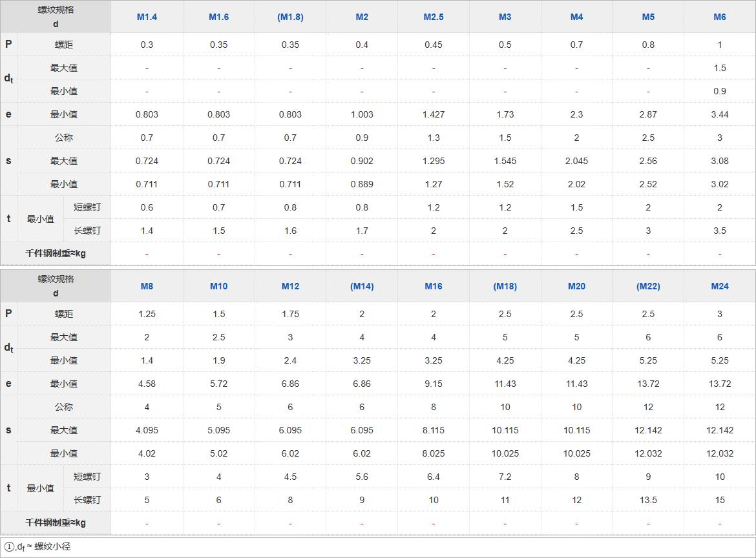Click the M1.6 column header link

click(218, 17)
